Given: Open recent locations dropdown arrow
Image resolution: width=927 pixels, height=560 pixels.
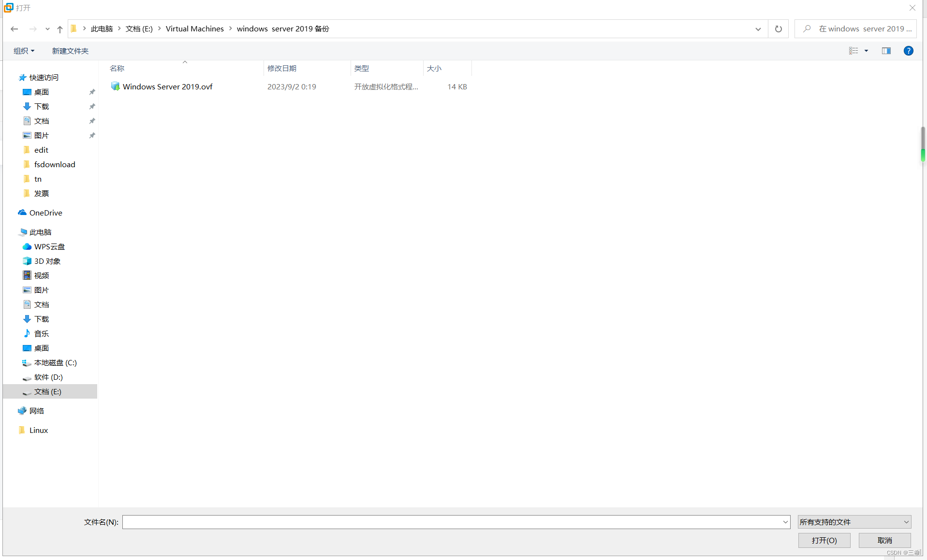Looking at the screenshot, I should coord(47,29).
